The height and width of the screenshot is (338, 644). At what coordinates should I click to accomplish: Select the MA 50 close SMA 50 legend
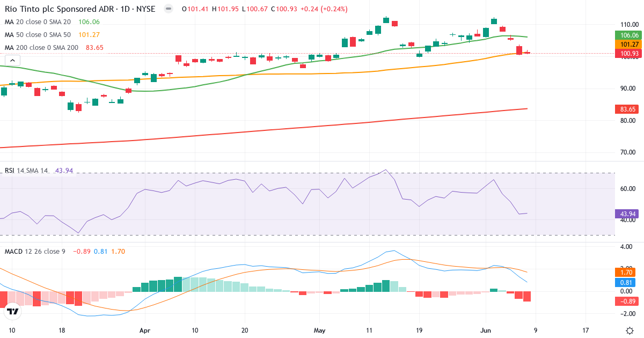[x=38, y=35]
